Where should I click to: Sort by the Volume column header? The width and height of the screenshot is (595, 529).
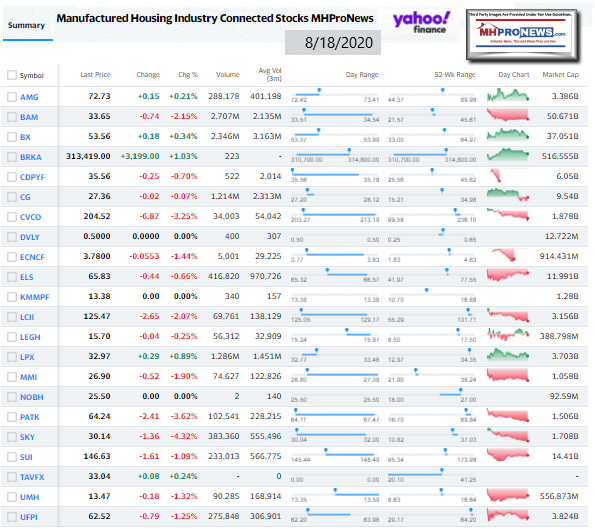coord(228,75)
